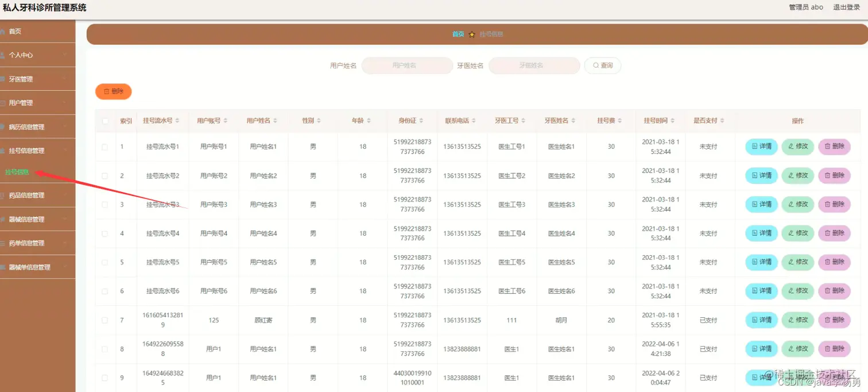Open 详情 for row 挂号流水号2
The width and height of the screenshot is (868, 392).
pyautogui.click(x=761, y=175)
